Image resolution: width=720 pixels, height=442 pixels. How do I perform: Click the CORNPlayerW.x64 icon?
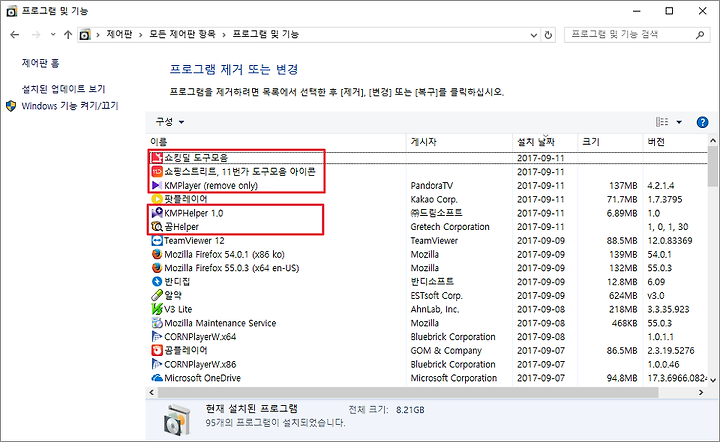click(157, 337)
